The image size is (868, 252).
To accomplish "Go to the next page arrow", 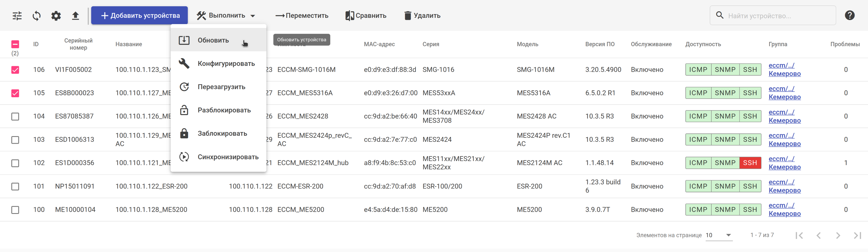I will tap(838, 236).
